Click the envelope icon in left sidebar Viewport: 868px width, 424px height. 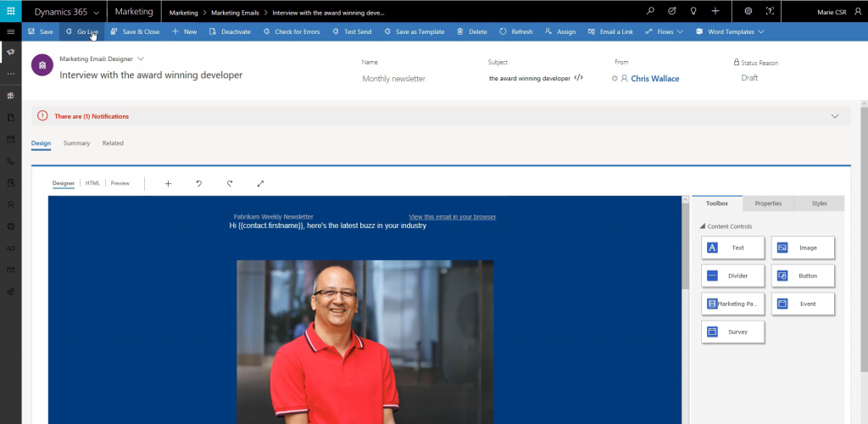(x=10, y=270)
